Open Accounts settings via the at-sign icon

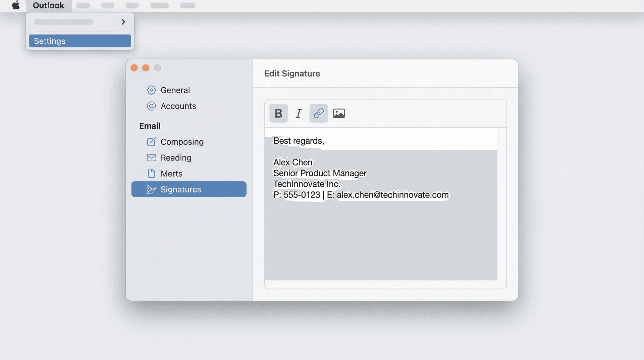click(152, 106)
